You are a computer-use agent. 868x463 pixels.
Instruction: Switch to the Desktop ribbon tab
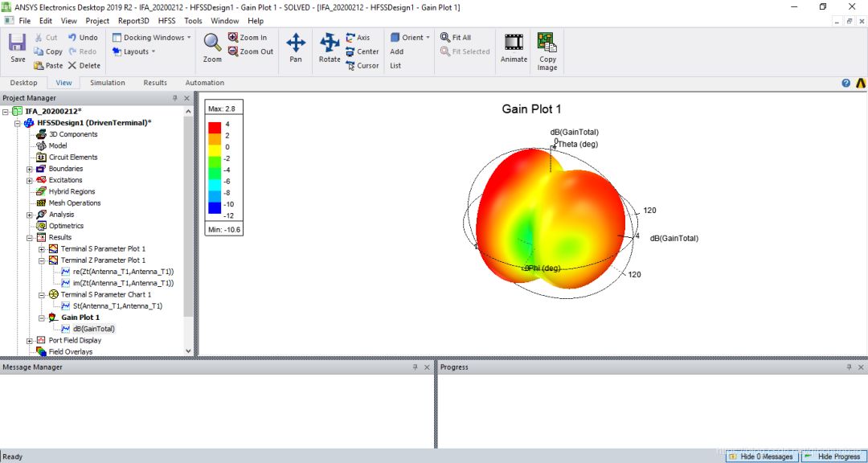(24, 83)
